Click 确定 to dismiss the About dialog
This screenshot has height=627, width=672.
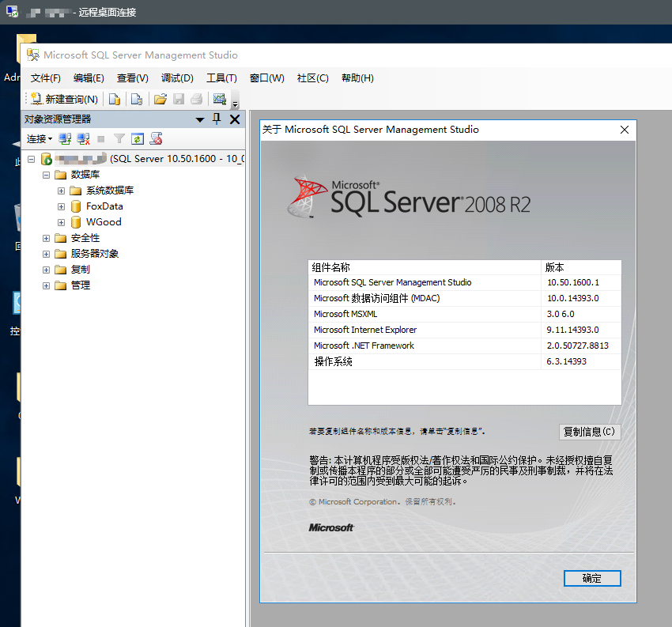pyautogui.click(x=592, y=578)
